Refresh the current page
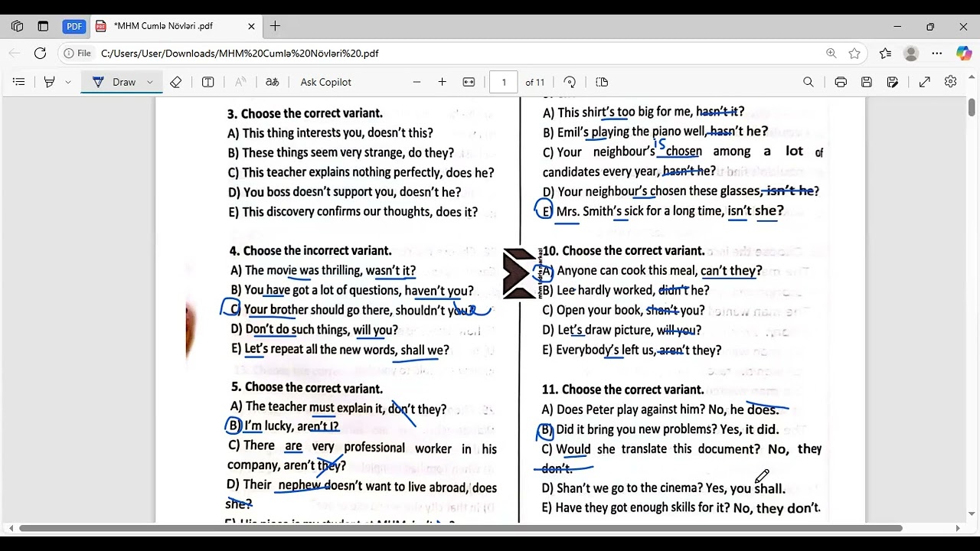 40,54
